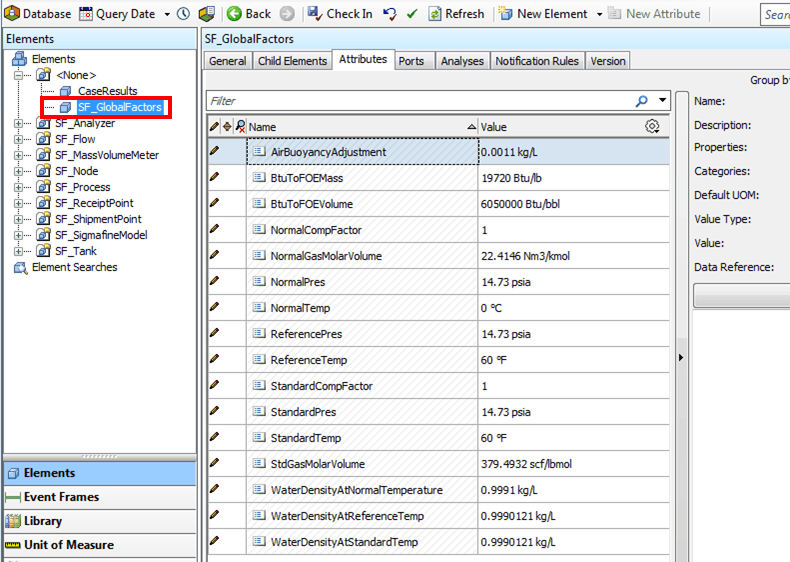Click the value 379.4932 scf/lbmol
This screenshot has width=790, height=562.
tap(526, 464)
